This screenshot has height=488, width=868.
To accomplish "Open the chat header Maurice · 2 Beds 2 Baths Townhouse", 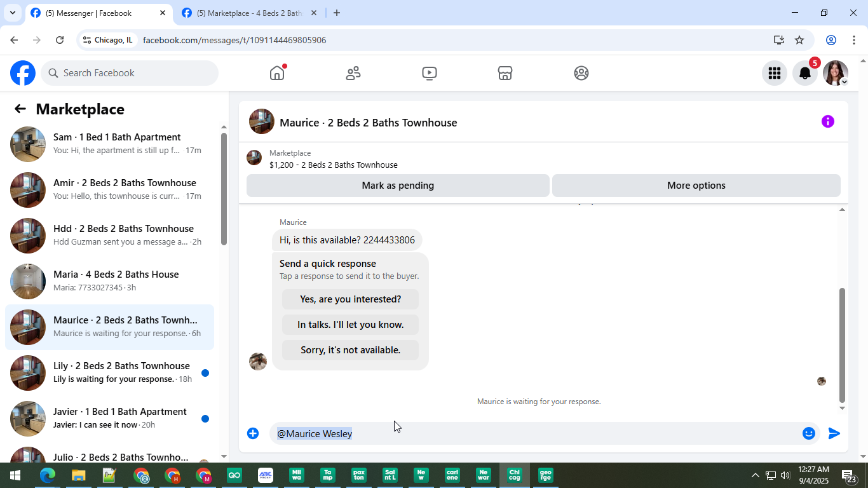I will point(368,123).
